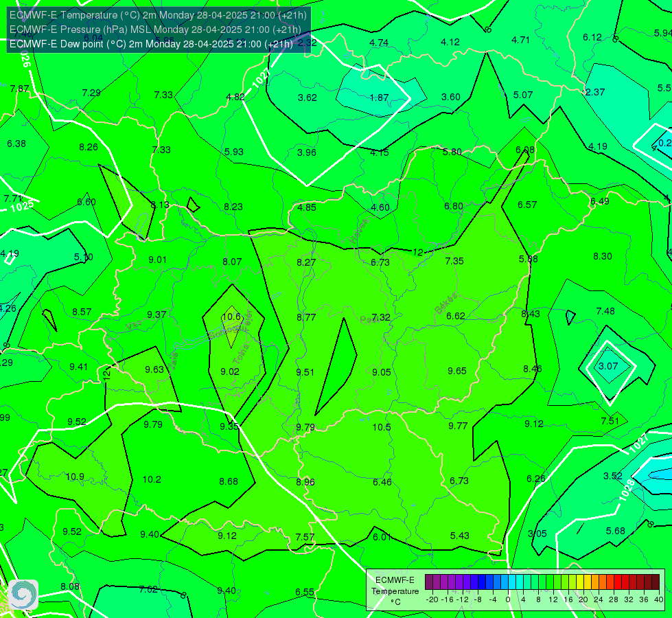The height and width of the screenshot is (618, 672).
Task: Click the 9.05 dew point value
Action: (382, 372)
